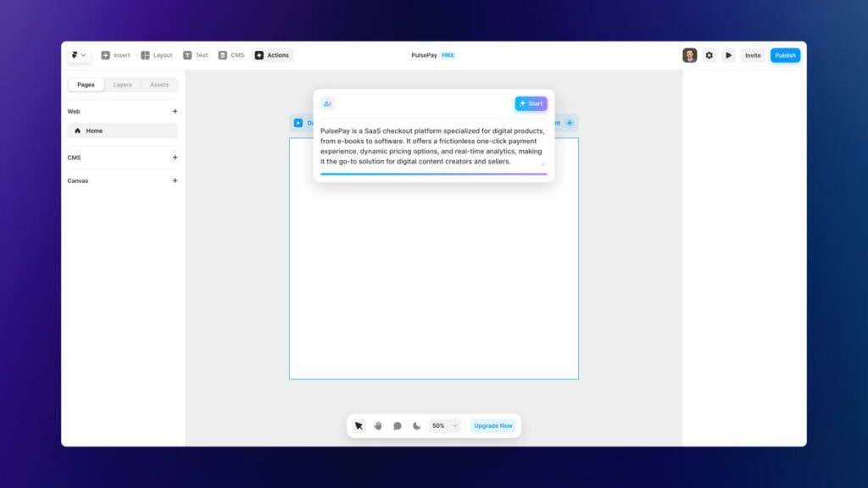This screenshot has height=488, width=868.
Task: Open the 50% zoom level dropdown
Action: click(x=444, y=425)
